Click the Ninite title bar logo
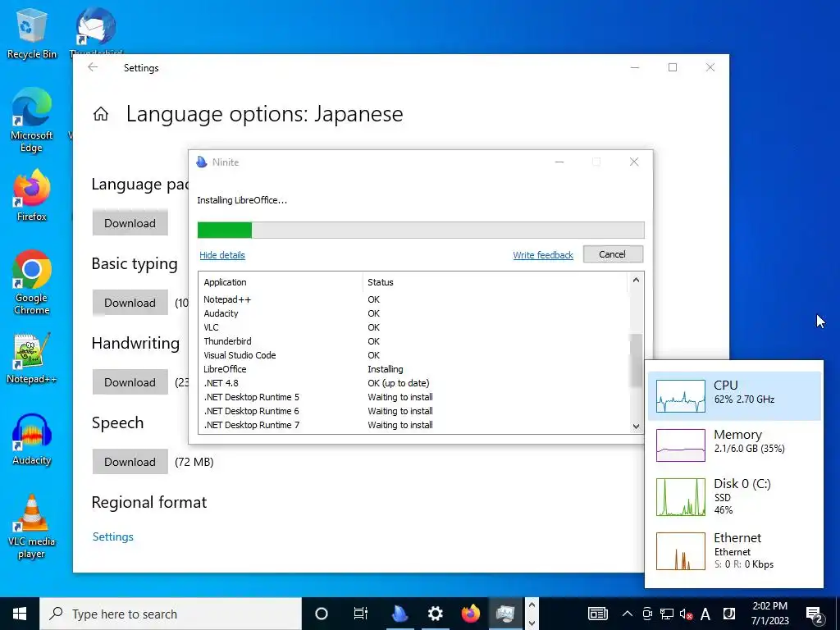 coord(202,162)
